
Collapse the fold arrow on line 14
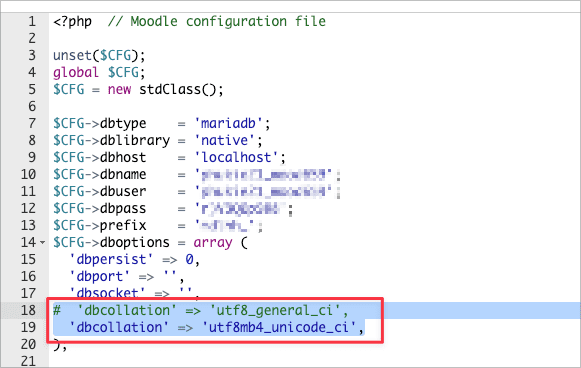coord(42,243)
